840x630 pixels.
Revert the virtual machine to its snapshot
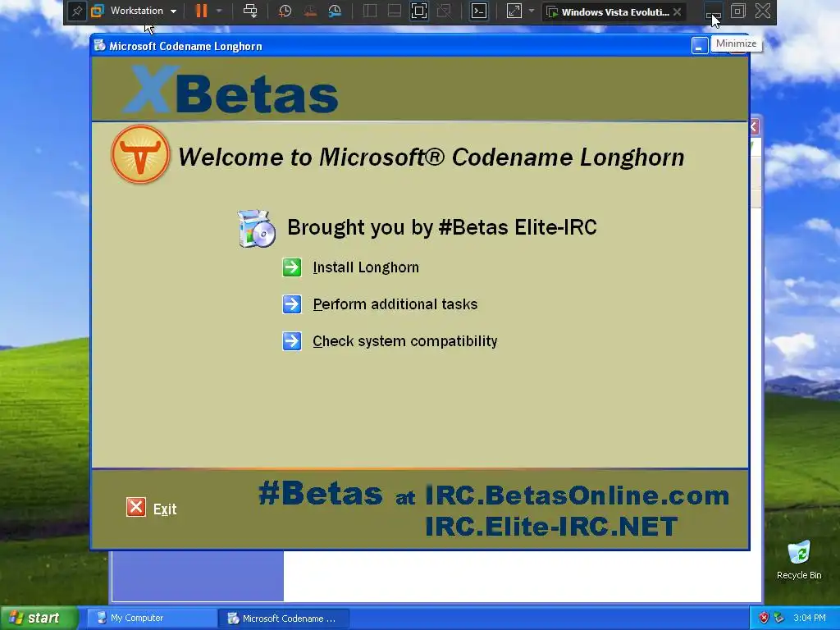click(x=309, y=11)
